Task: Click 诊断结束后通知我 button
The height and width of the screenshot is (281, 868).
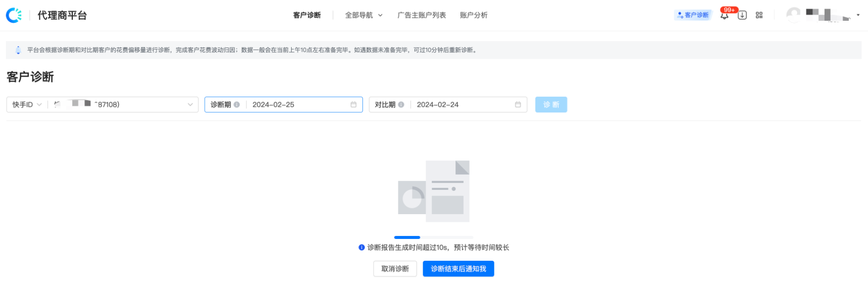Action: click(459, 269)
